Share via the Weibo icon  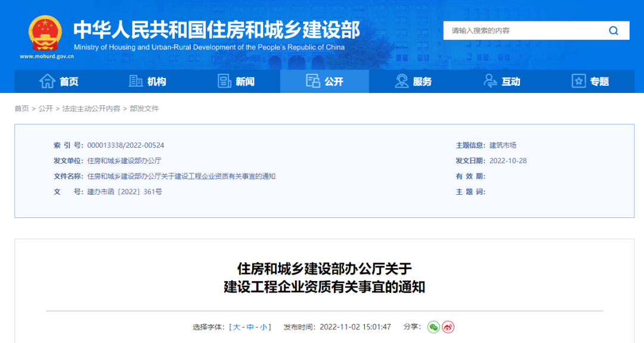(448, 327)
